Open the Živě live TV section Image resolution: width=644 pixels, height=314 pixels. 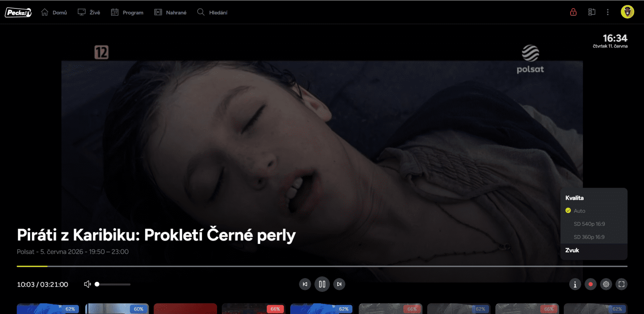(x=89, y=12)
